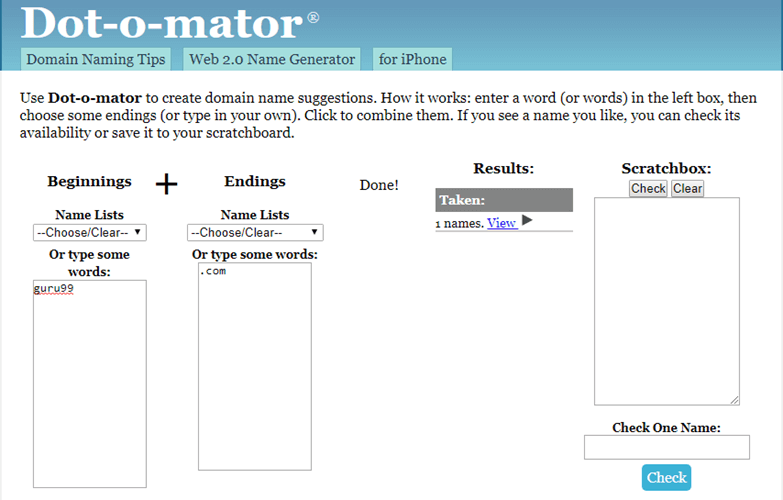Expand taken names with the triangle arrow
Viewport: 783px width, 500px height.
527,220
